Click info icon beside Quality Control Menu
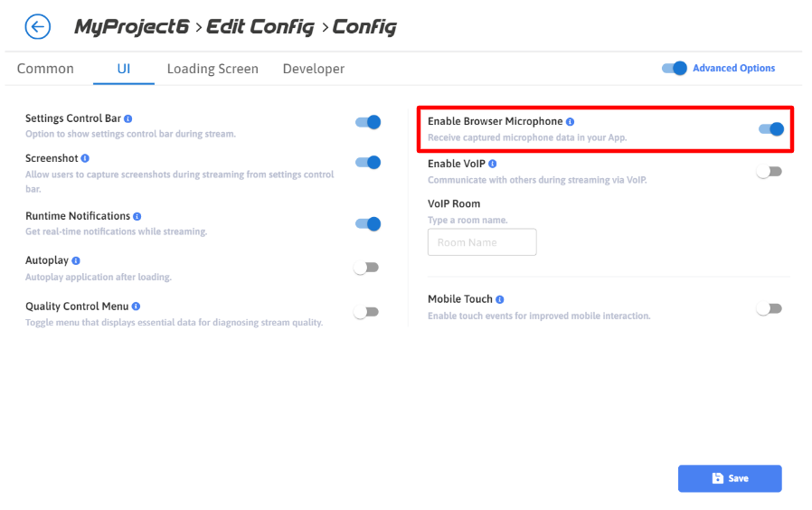 tap(136, 307)
